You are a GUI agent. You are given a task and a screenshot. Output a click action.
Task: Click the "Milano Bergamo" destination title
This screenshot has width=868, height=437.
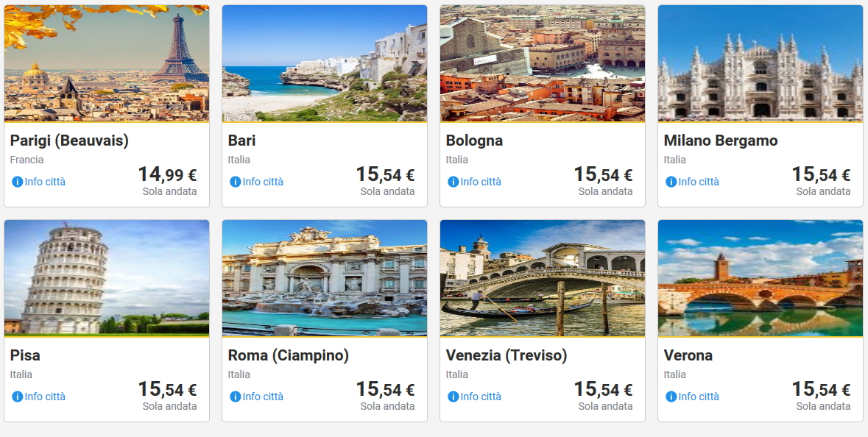pos(720,141)
